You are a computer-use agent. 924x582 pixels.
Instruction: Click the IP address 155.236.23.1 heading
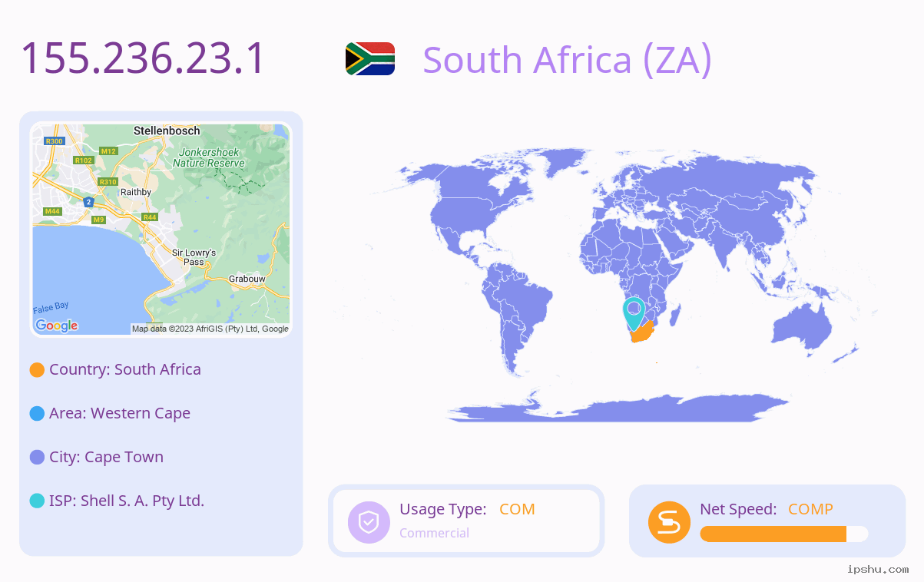(143, 58)
